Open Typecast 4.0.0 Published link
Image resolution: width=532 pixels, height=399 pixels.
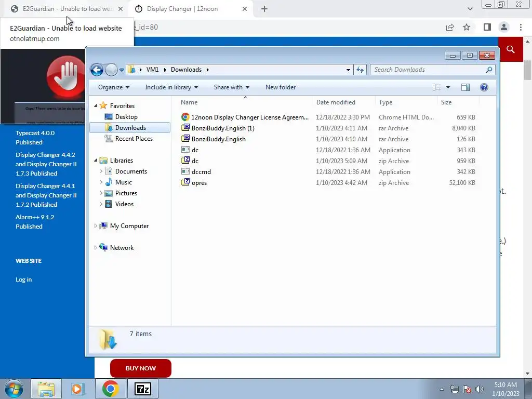pyautogui.click(x=35, y=137)
